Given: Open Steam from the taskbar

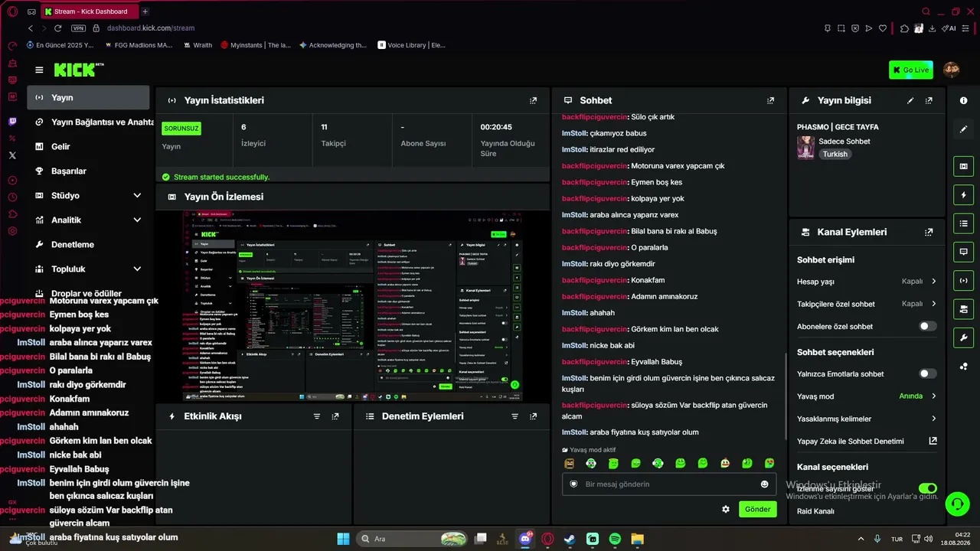Looking at the screenshot, I should [570, 539].
